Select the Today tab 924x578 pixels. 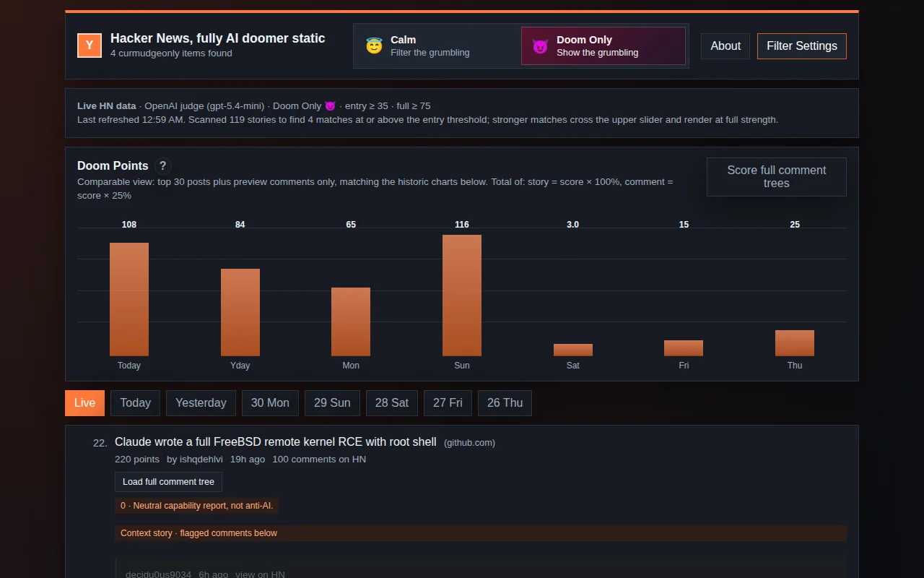coord(135,403)
